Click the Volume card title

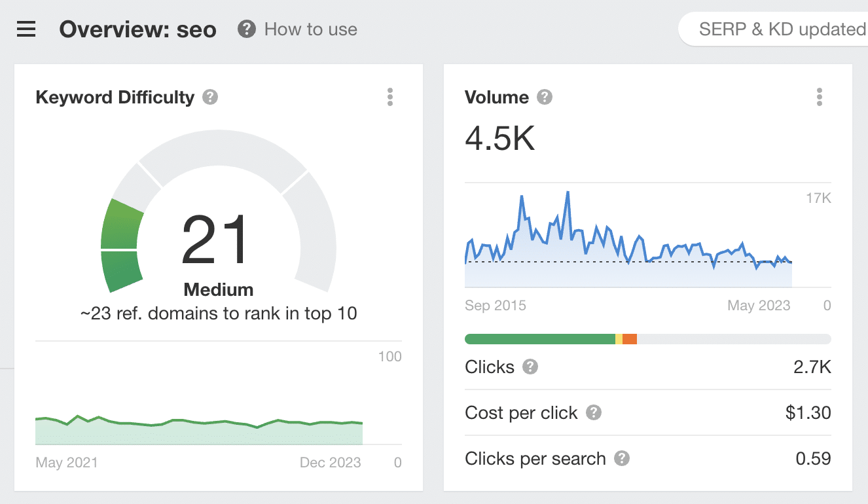tap(497, 98)
